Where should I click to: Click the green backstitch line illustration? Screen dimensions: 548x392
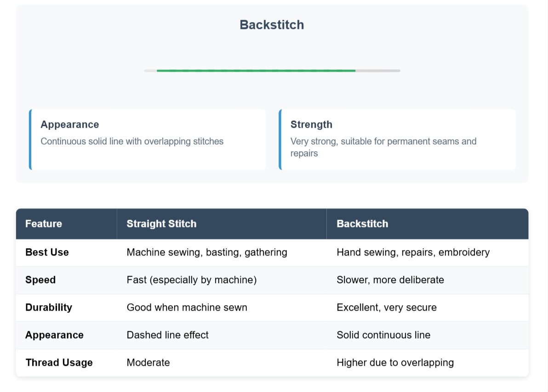click(x=256, y=71)
